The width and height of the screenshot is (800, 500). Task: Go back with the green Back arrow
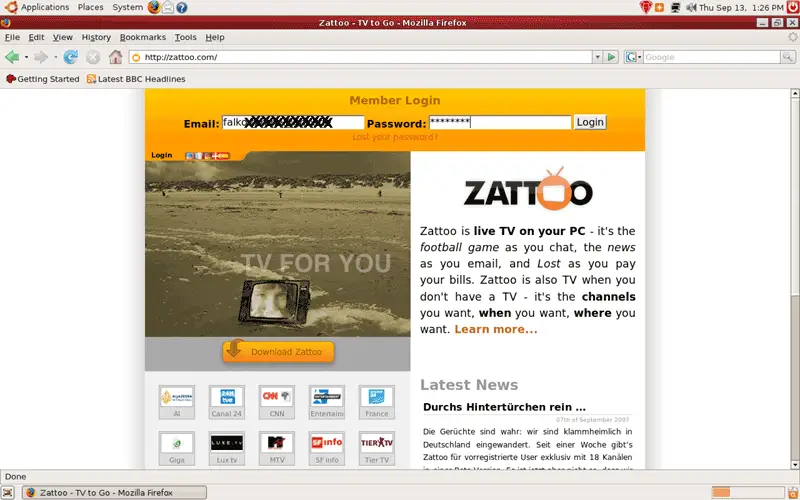pos(12,57)
